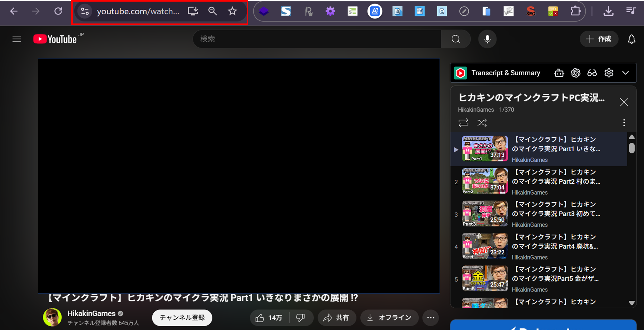Open the purple gear extension icon
The width and height of the screenshot is (644, 330).
pyautogui.click(x=330, y=12)
